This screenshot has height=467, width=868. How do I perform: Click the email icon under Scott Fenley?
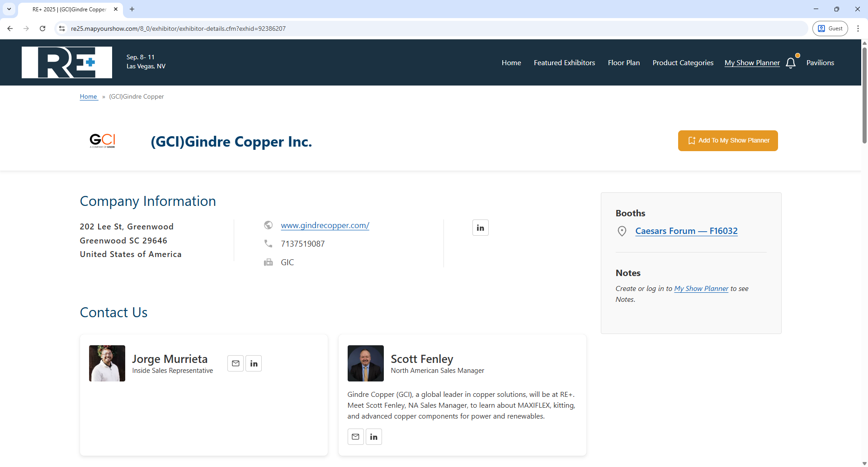(355, 436)
